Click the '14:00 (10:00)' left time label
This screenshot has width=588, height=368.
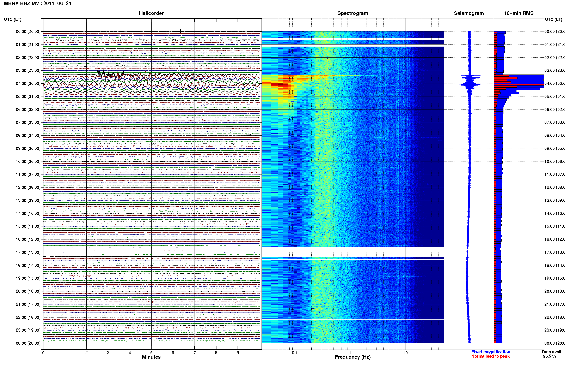(28, 213)
